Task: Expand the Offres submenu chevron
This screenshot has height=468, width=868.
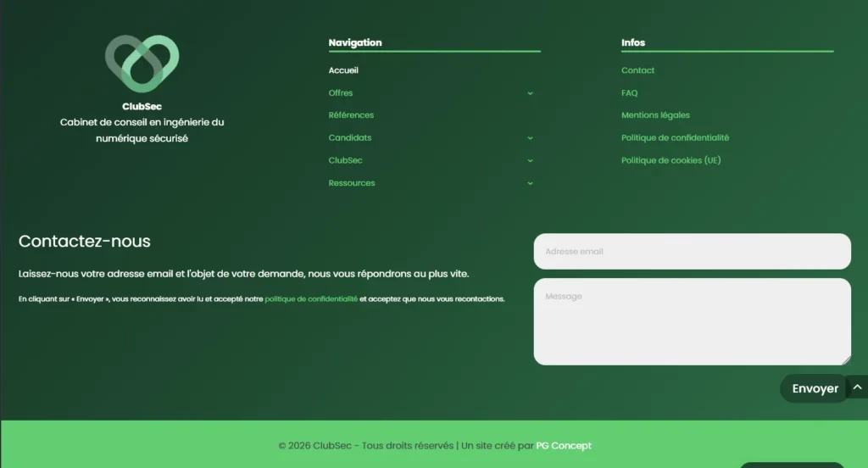Action: 530,93
